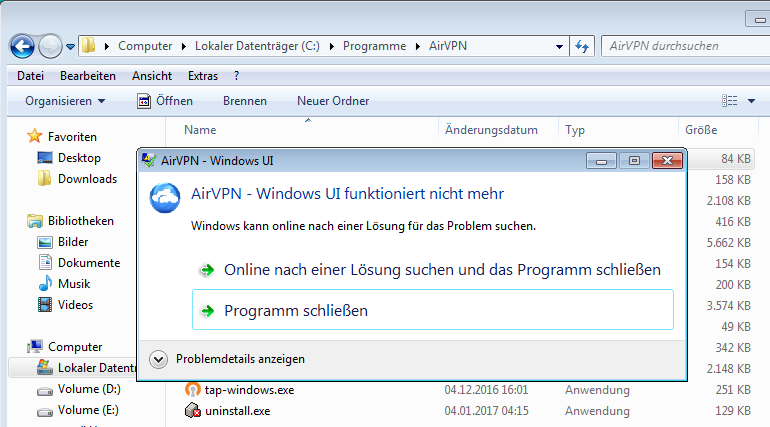770x427 pixels.
Task: Click the Favoriten star icon
Action: [34, 136]
